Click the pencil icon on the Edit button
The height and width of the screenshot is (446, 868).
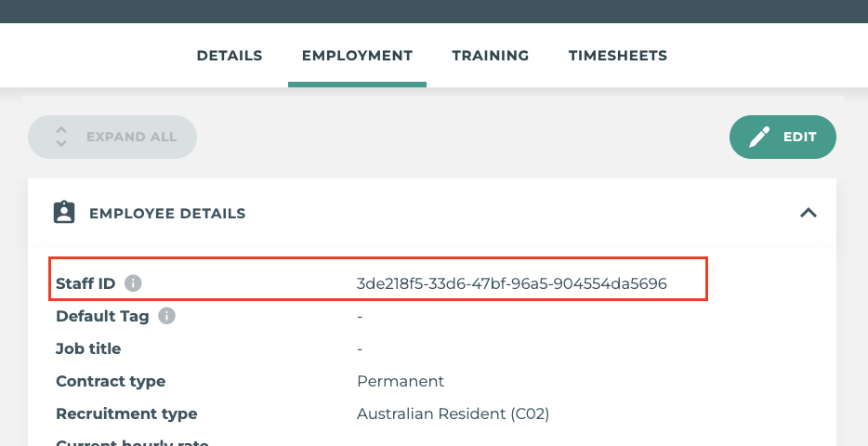(x=759, y=138)
